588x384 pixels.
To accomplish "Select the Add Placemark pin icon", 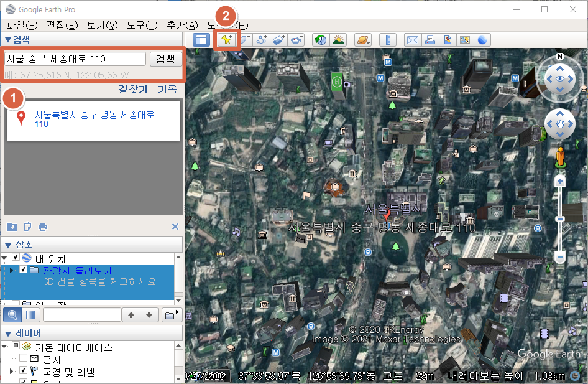I will [227, 40].
